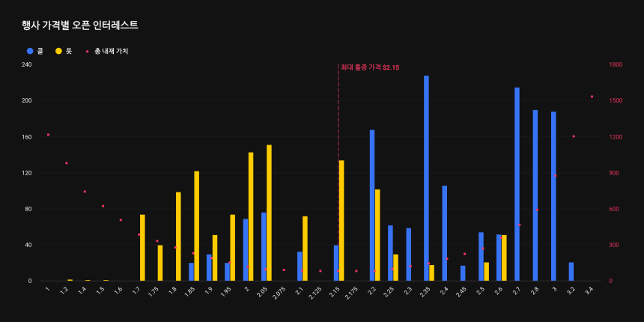Click the tallest blue call bar at 2.35

(426, 178)
